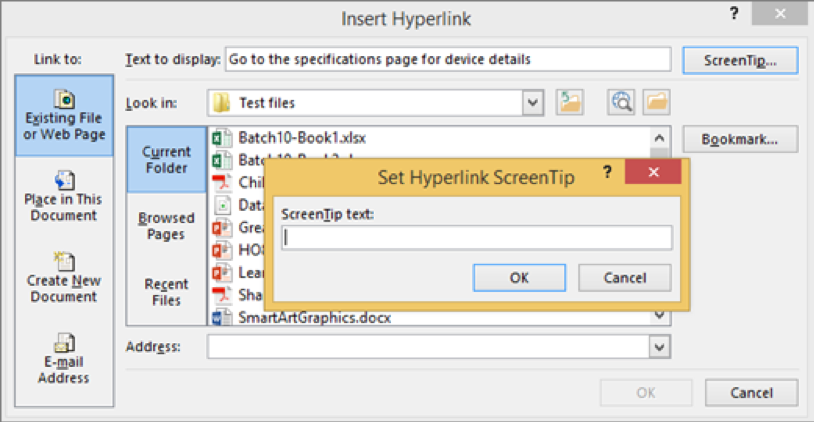Click the Text to display field
Image resolution: width=814 pixels, height=422 pixels.
coord(448,59)
